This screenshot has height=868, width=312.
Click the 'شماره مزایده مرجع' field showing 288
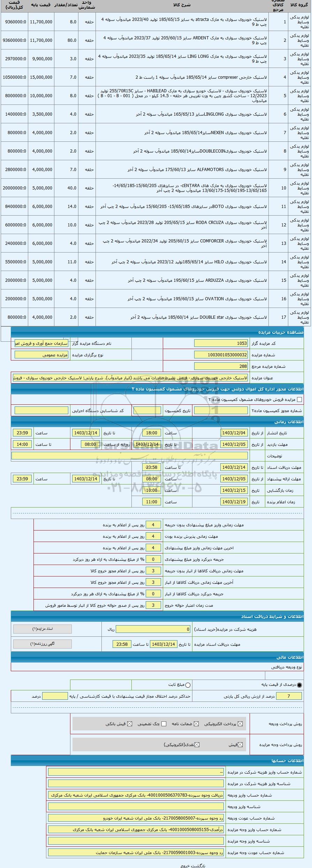pyautogui.click(x=221, y=366)
